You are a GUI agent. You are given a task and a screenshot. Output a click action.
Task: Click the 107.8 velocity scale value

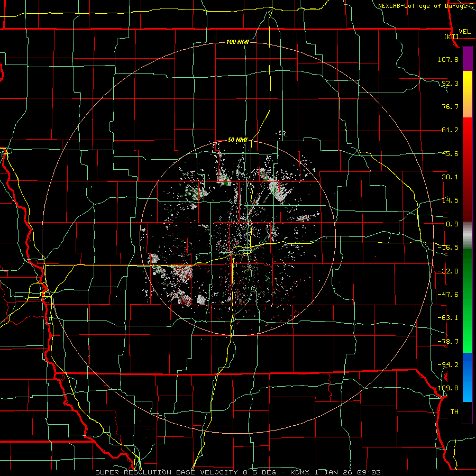(x=448, y=59)
